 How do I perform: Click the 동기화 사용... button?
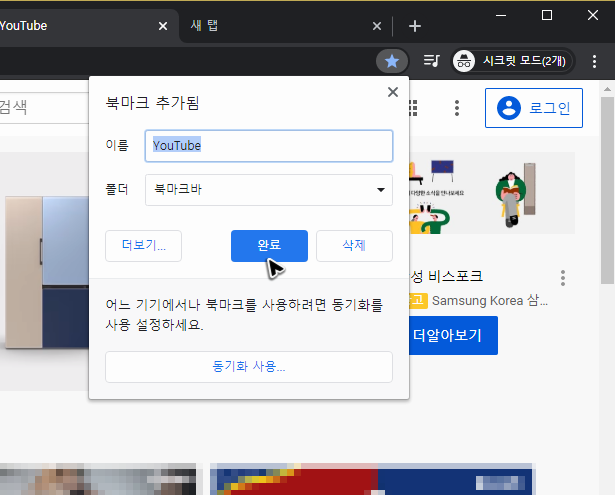[249, 367]
